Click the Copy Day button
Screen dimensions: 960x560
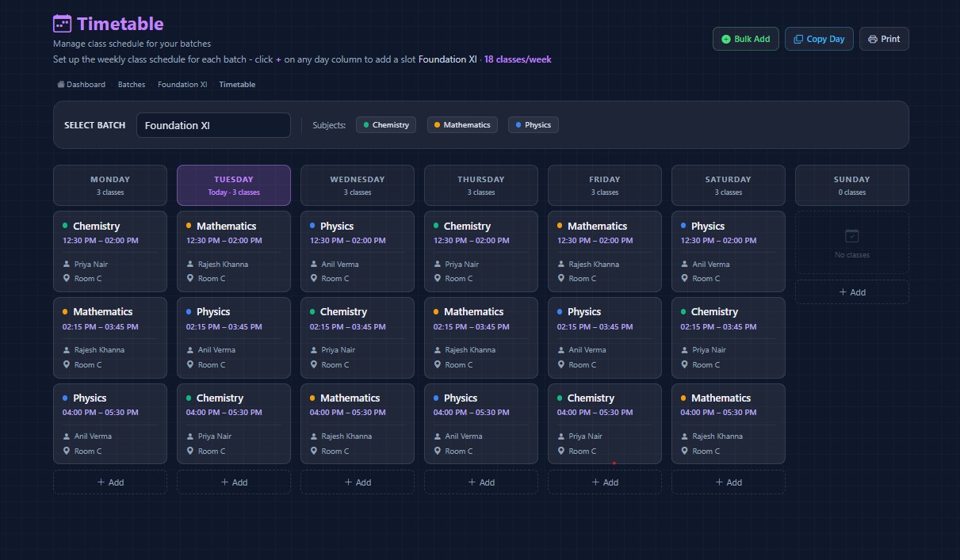click(820, 39)
